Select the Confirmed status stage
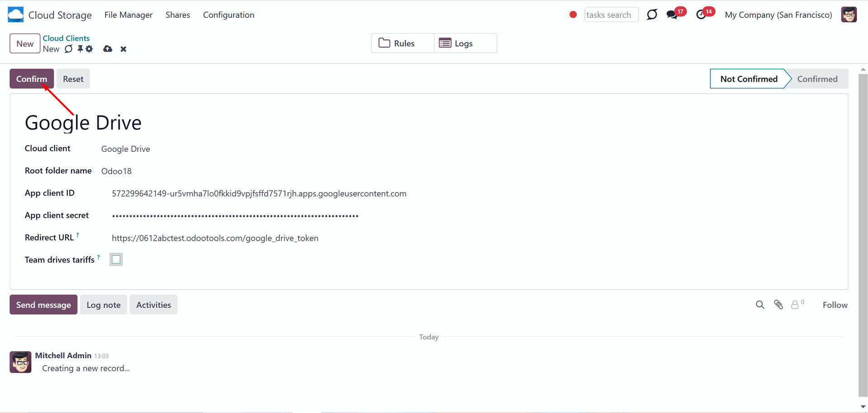 pos(817,79)
